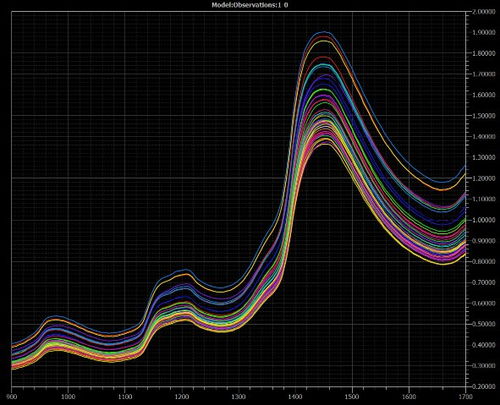
Task: Click the 1000 label on the x-axis
Action: (68, 397)
